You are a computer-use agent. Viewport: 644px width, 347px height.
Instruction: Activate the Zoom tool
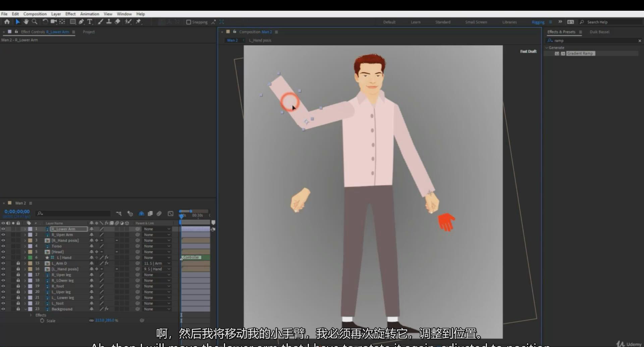click(34, 22)
